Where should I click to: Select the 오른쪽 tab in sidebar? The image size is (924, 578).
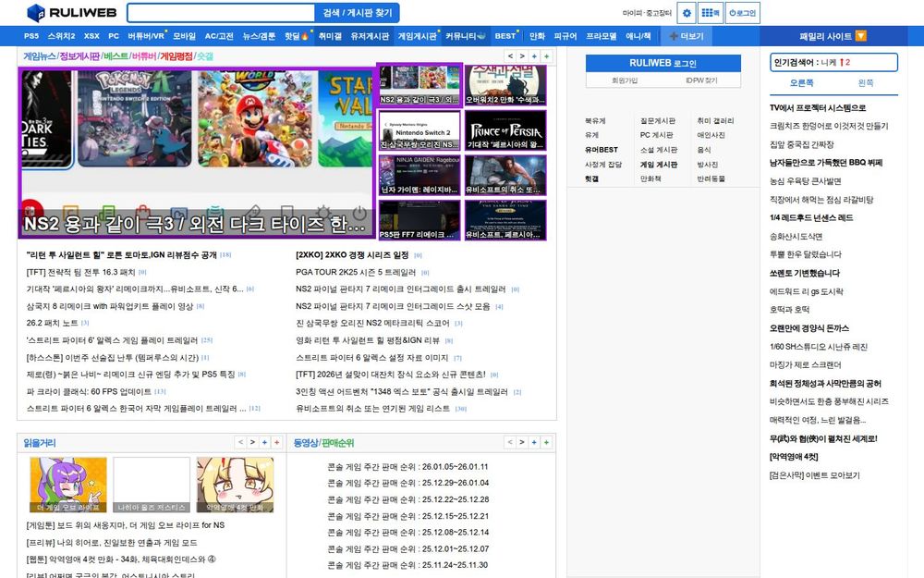click(801, 83)
